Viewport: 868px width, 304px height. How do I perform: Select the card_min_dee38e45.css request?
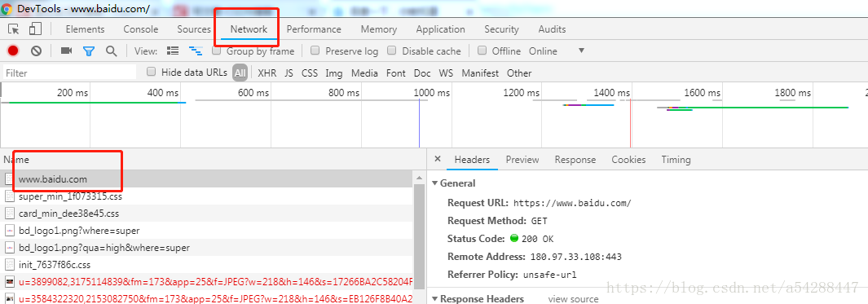click(206, 214)
